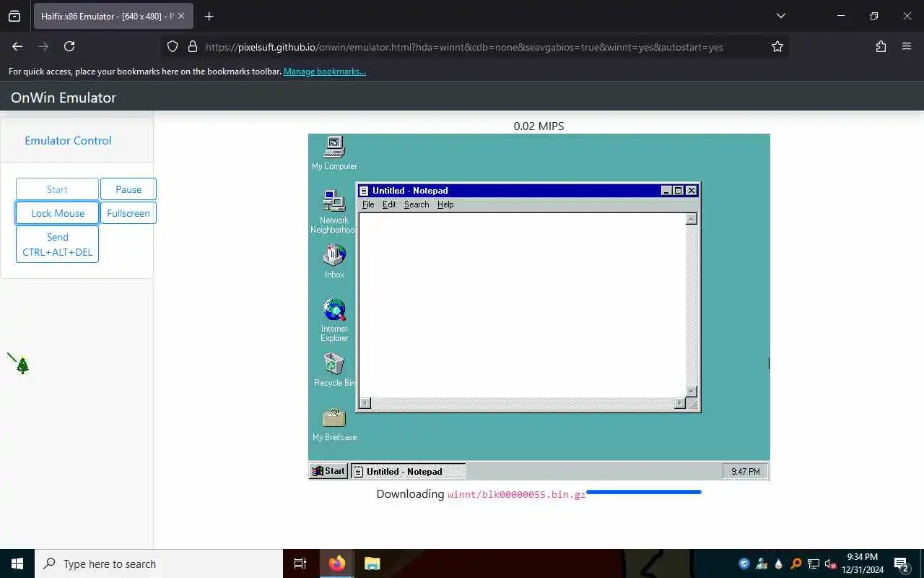Click the OnWin Emulator title
924x578 pixels.
point(64,98)
